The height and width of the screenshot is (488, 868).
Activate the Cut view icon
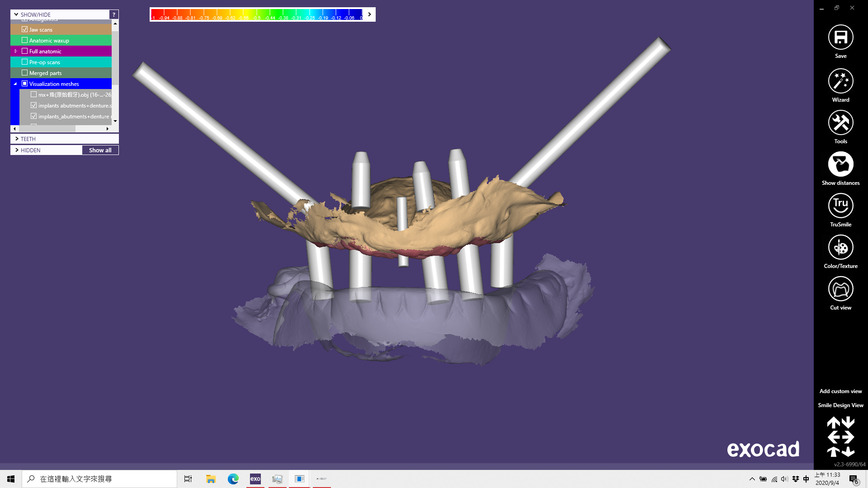click(840, 289)
